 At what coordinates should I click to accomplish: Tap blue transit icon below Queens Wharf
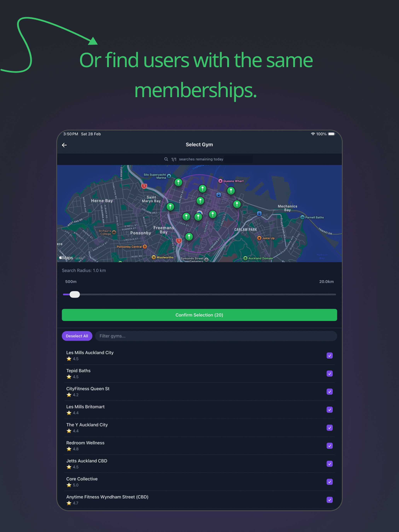click(x=218, y=195)
